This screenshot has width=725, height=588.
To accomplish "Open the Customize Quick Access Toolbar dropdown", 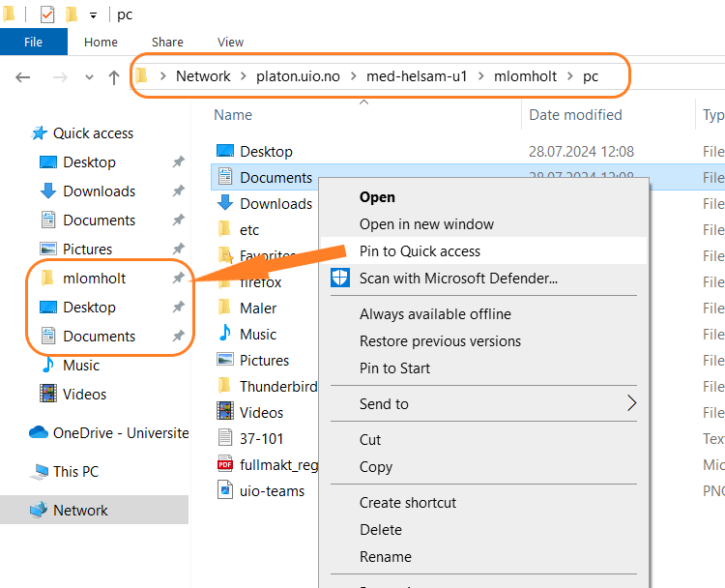I will (x=93, y=15).
